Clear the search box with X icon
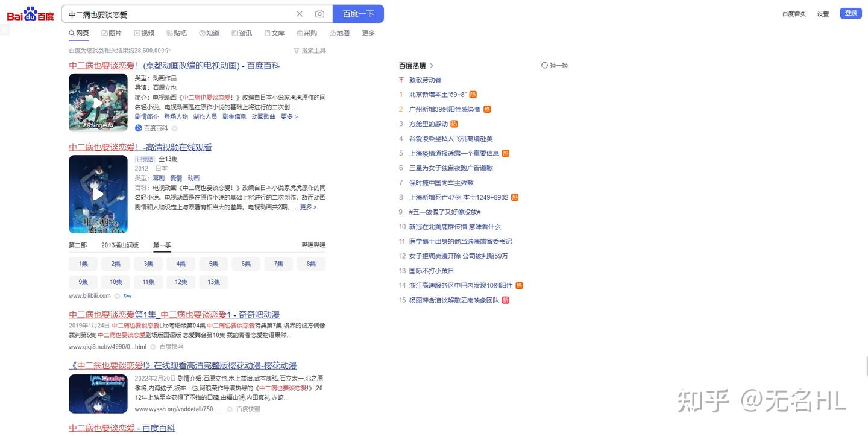This screenshot has width=868, height=436. (x=300, y=14)
